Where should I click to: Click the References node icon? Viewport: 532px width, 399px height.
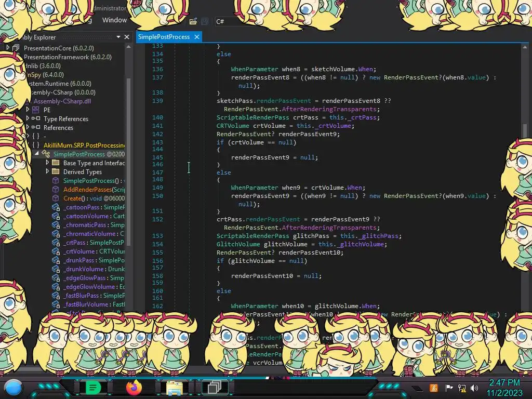click(36, 127)
